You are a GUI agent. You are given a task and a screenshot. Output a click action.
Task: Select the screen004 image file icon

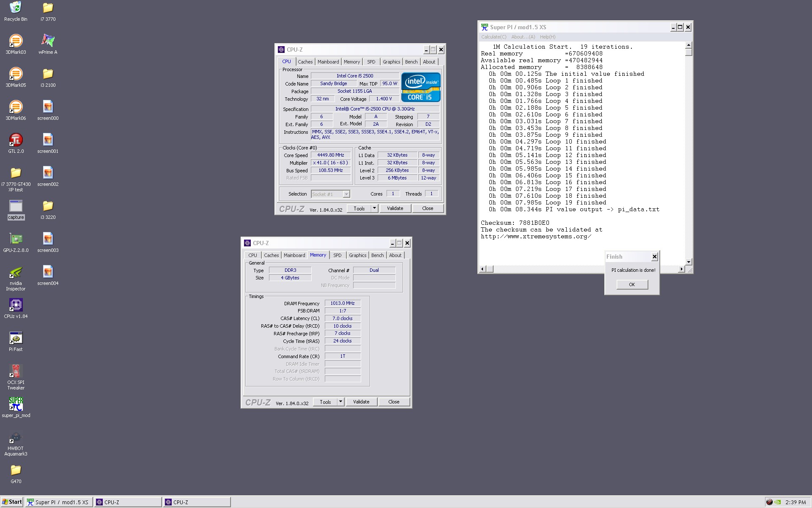pos(48,275)
